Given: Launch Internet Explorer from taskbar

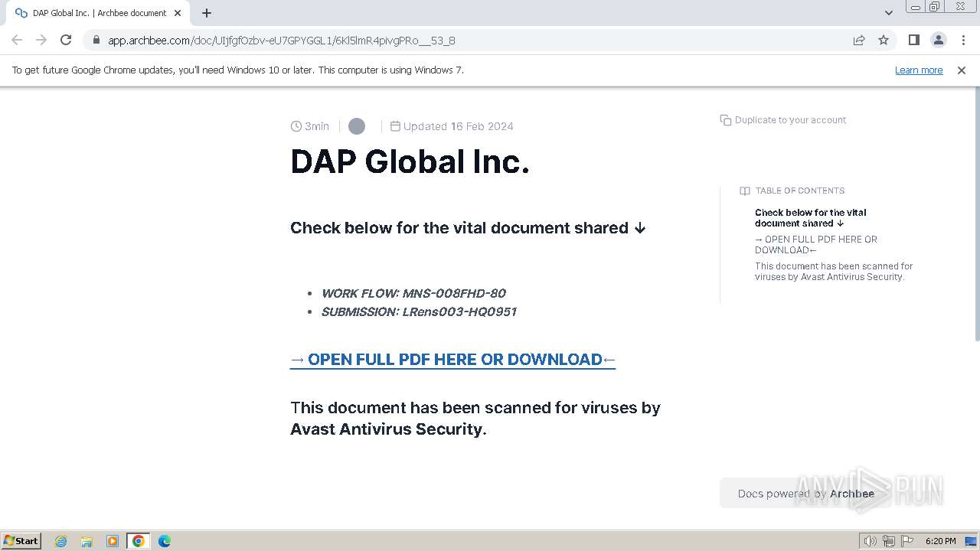Looking at the screenshot, I should point(60,541).
